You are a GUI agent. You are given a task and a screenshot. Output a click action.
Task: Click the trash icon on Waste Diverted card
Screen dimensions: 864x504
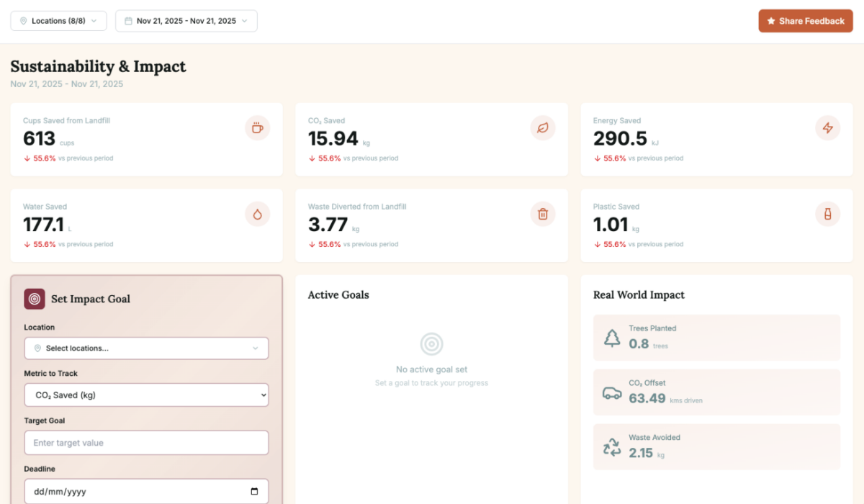[542, 214]
